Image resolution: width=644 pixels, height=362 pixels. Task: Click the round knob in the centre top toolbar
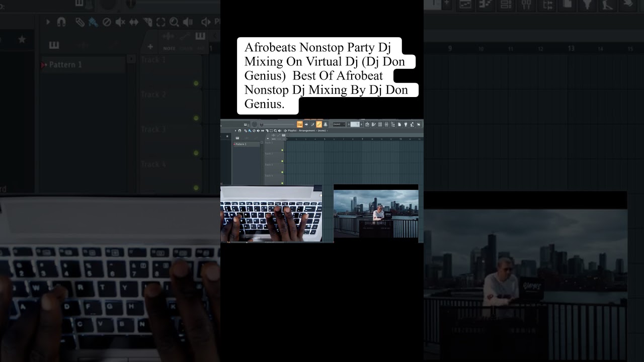pyautogui.click(x=255, y=124)
